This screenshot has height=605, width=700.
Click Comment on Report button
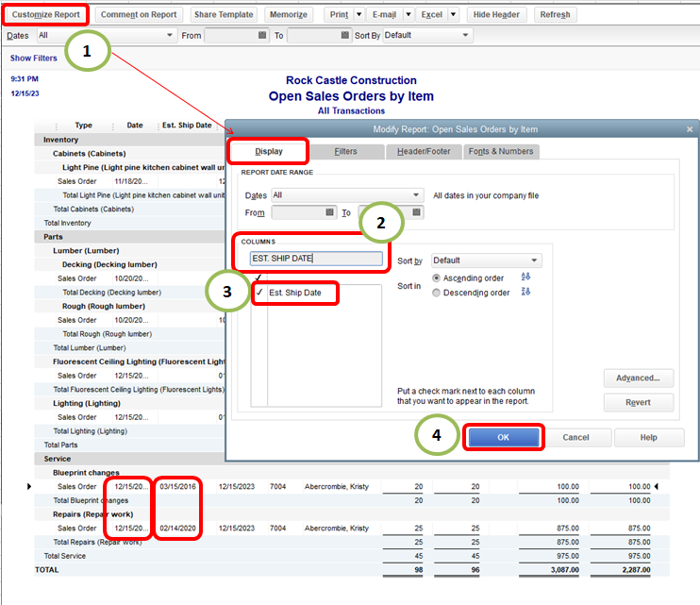click(139, 14)
